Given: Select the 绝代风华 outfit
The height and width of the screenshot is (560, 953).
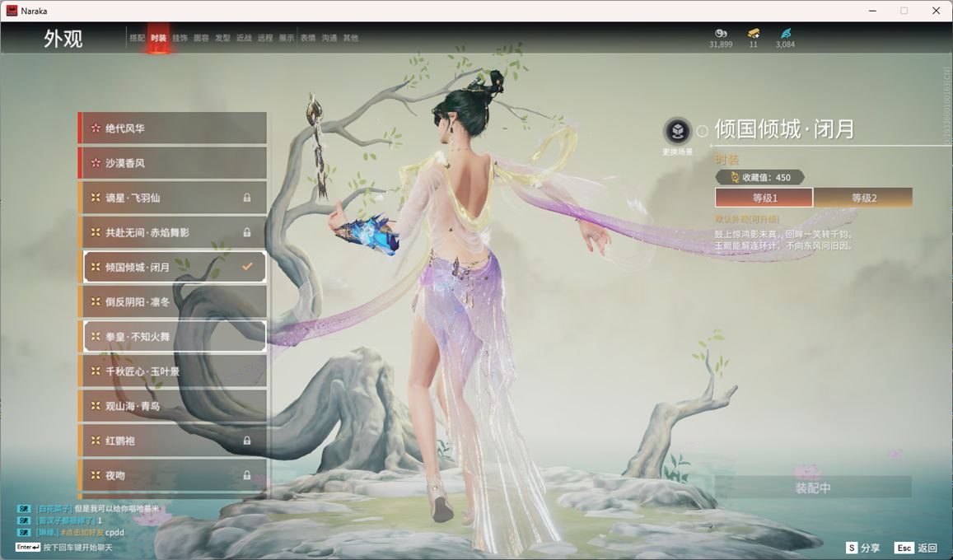Looking at the screenshot, I should click(x=173, y=128).
